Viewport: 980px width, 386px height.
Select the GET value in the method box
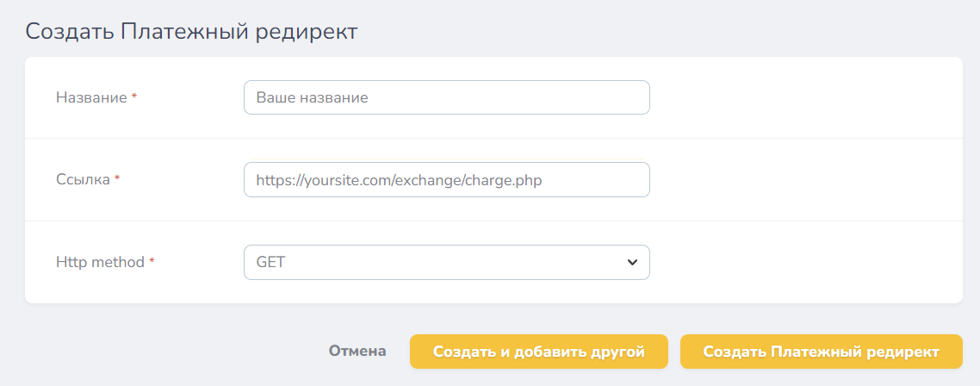pos(270,263)
